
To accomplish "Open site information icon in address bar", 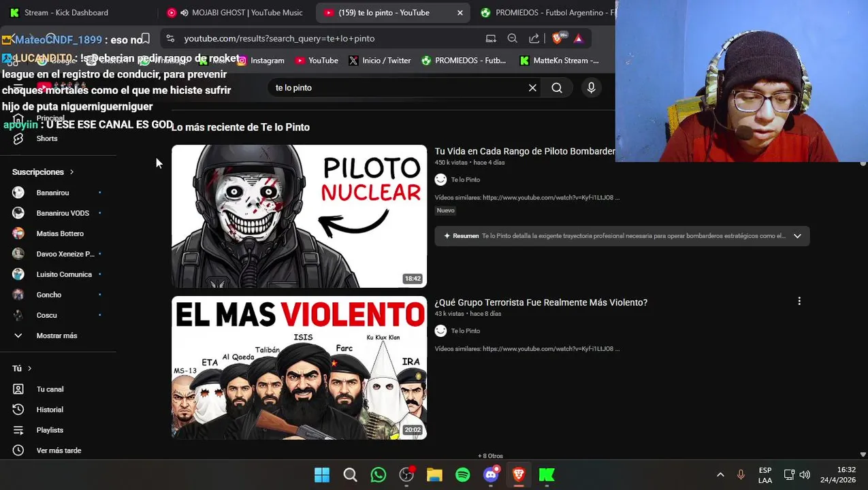I will (x=170, y=39).
